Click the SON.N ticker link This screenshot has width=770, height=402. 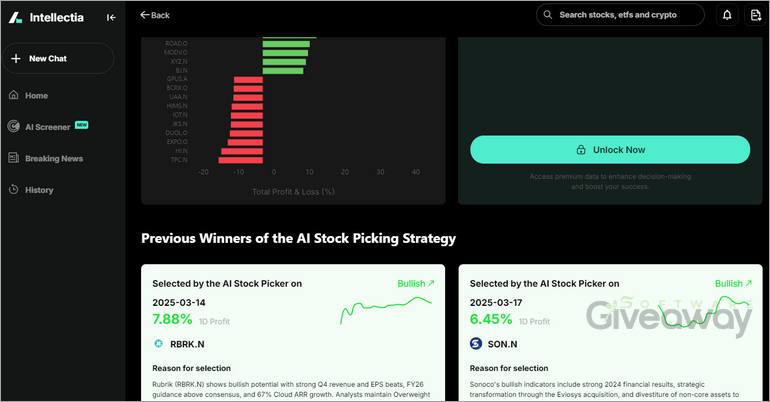(505, 343)
